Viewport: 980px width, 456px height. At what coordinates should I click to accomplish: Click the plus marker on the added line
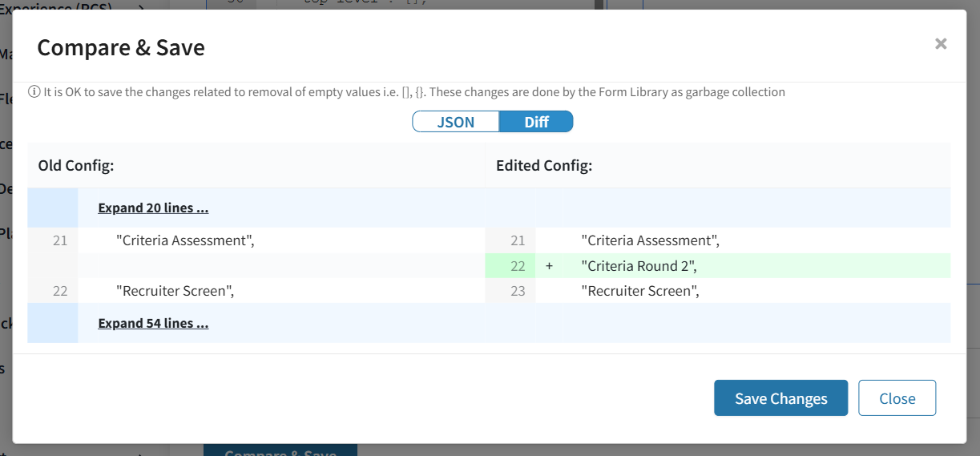[549, 266]
